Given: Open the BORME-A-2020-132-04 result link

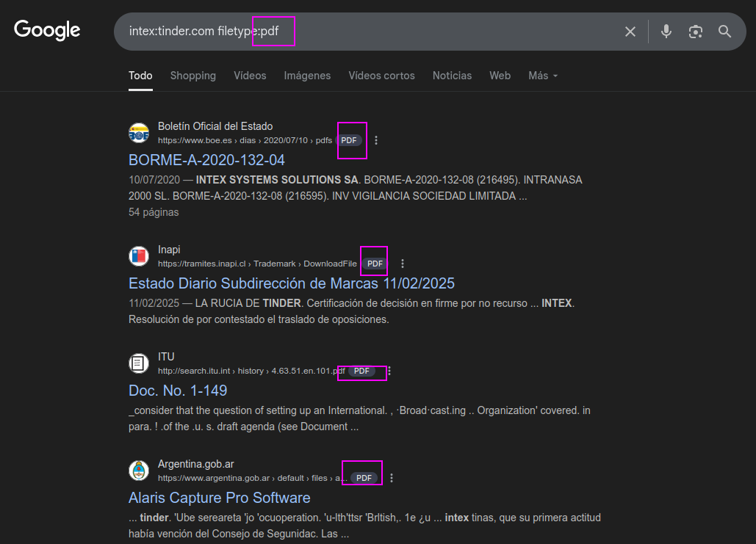Looking at the screenshot, I should [206, 160].
